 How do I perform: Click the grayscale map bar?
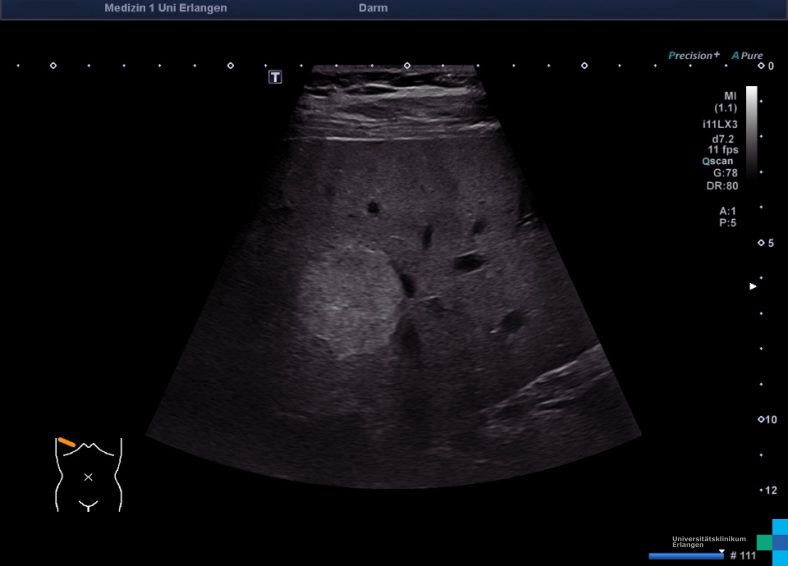tap(751, 130)
